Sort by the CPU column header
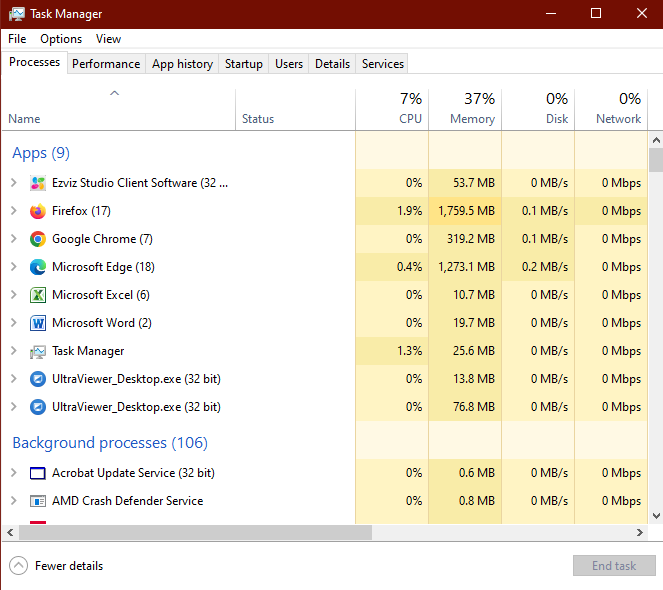Image resolution: width=663 pixels, height=590 pixels. (x=392, y=110)
